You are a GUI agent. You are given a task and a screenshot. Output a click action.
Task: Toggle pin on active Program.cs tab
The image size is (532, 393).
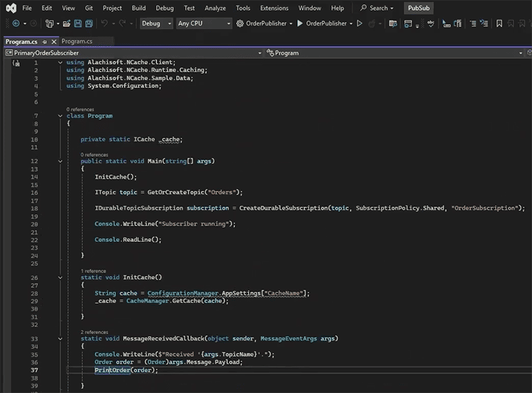click(x=44, y=42)
